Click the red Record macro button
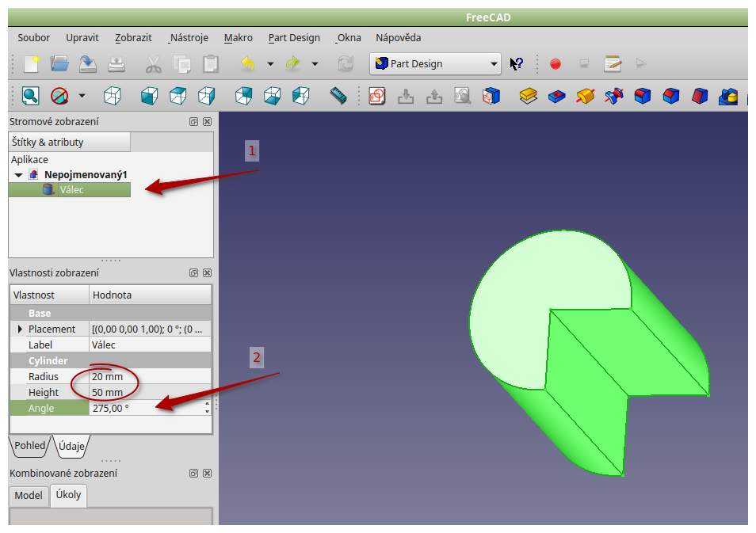 click(556, 64)
